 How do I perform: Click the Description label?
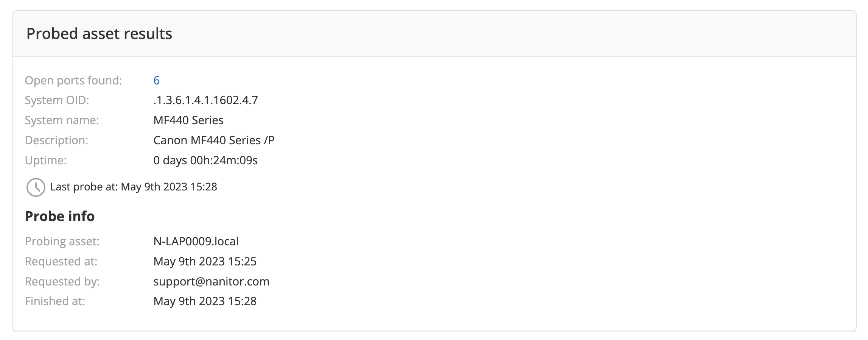point(56,140)
